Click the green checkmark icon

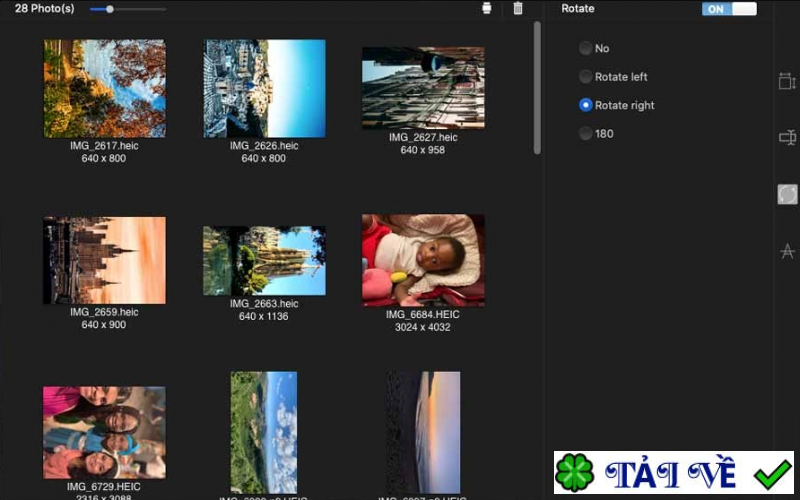[x=772, y=472]
